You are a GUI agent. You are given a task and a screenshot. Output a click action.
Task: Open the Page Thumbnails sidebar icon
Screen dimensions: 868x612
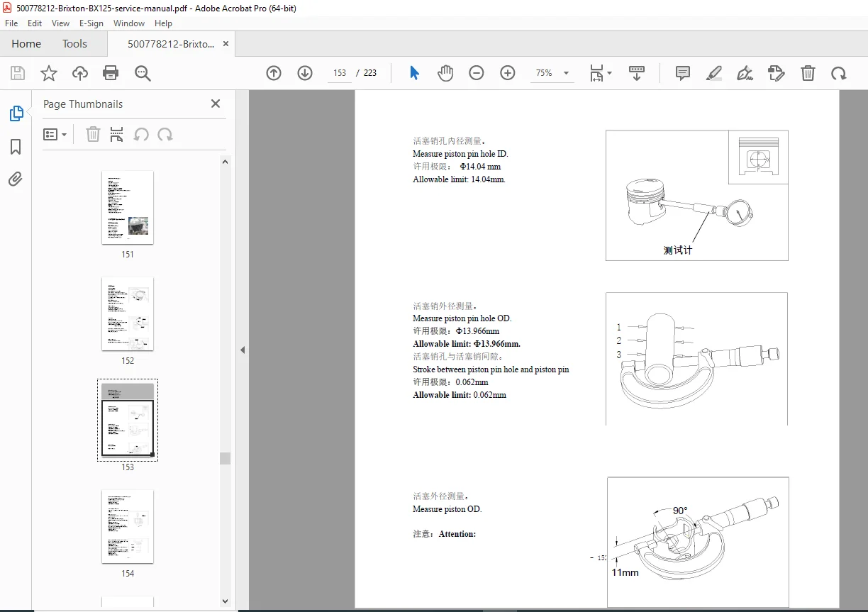[16, 113]
